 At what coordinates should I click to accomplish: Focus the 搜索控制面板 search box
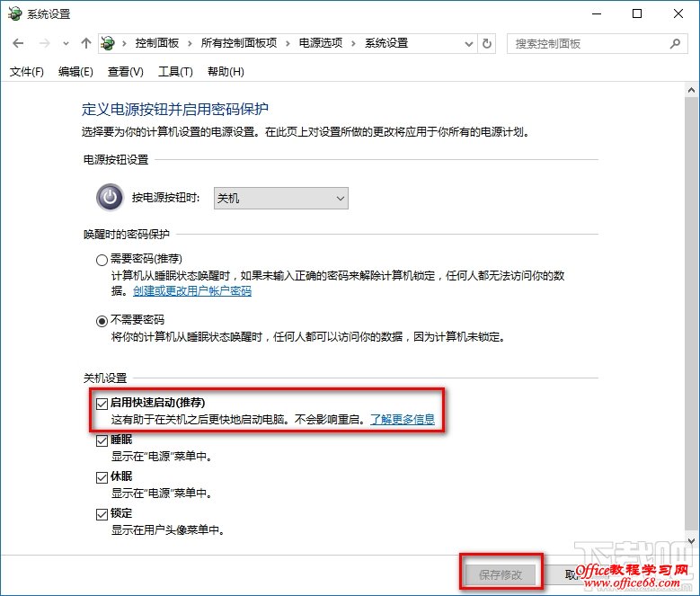pos(597,44)
